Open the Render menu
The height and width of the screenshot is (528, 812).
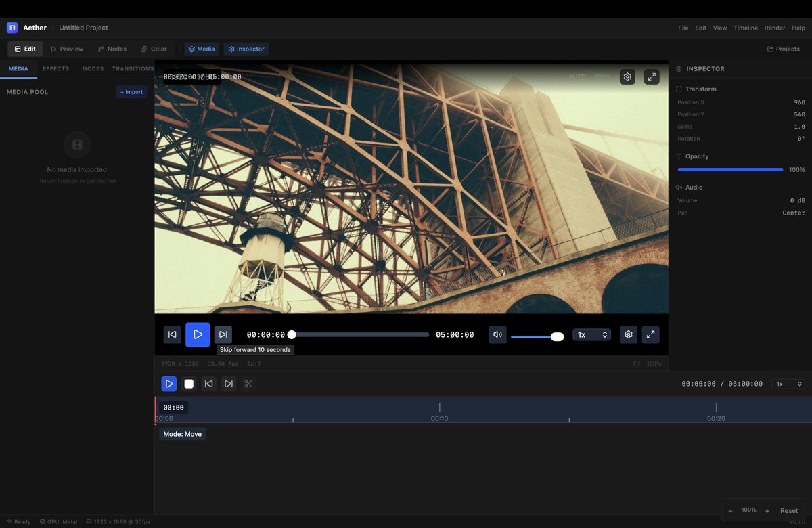775,28
